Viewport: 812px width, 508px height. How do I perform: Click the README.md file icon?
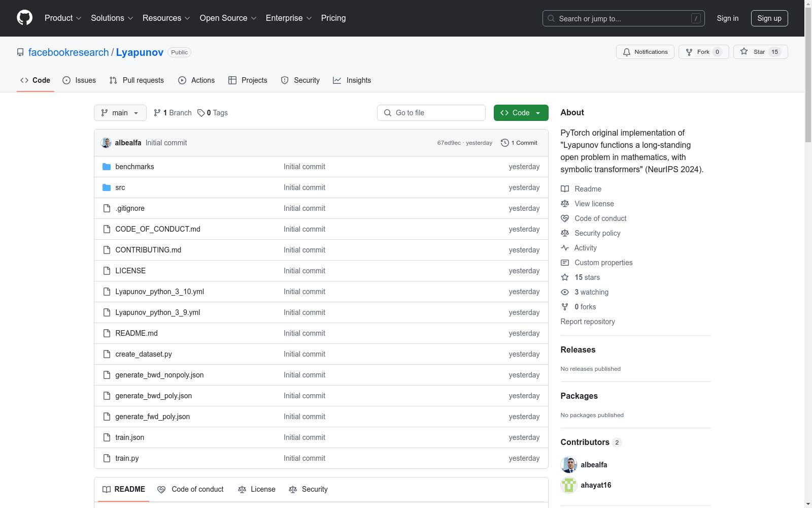[107, 333]
